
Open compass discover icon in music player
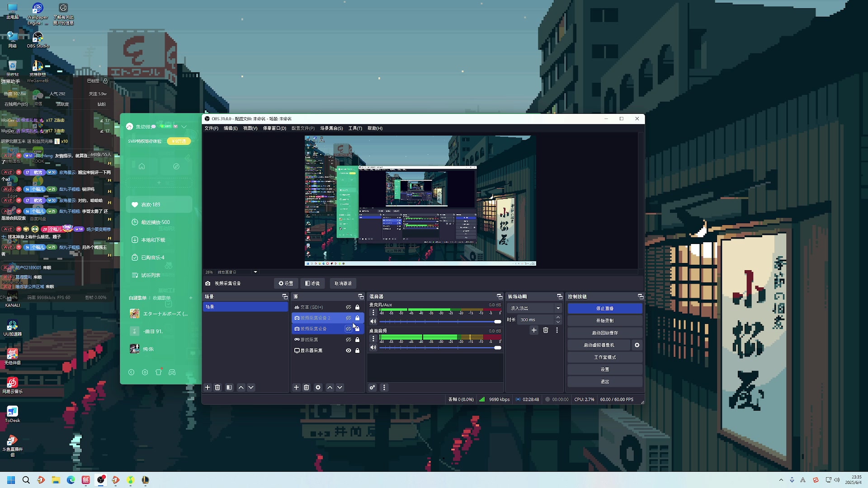(176, 166)
